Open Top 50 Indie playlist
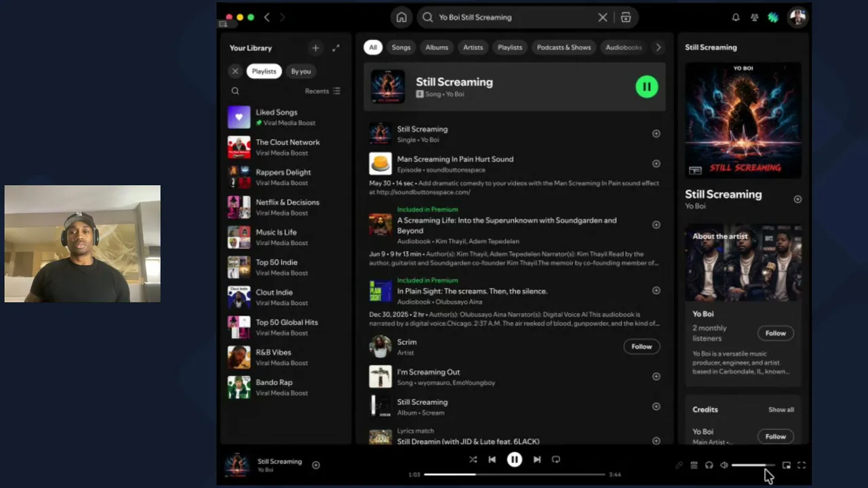This screenshot has width=868, height=488. (285, 267)
